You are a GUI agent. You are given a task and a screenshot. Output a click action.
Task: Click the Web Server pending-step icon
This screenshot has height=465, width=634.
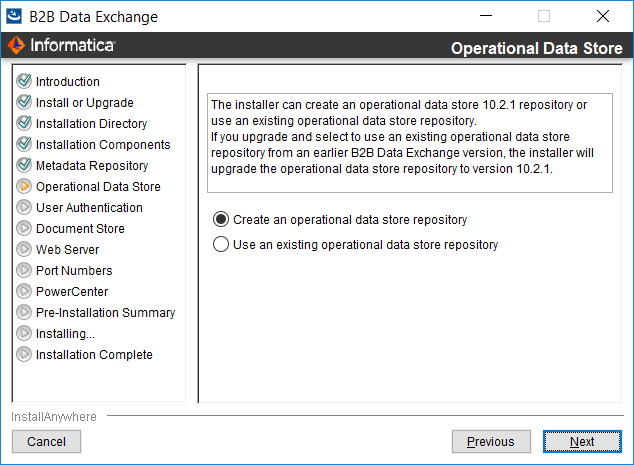(24, 249)
